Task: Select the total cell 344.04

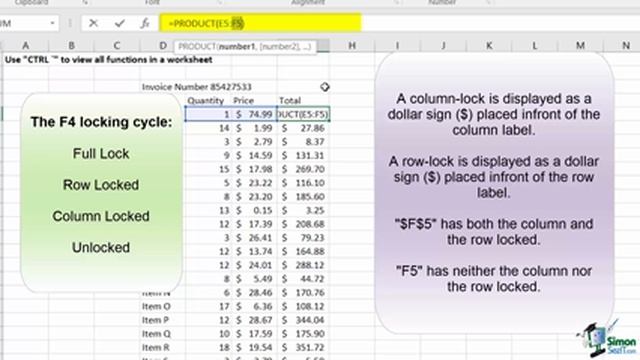Action: [x=303, y=320]
